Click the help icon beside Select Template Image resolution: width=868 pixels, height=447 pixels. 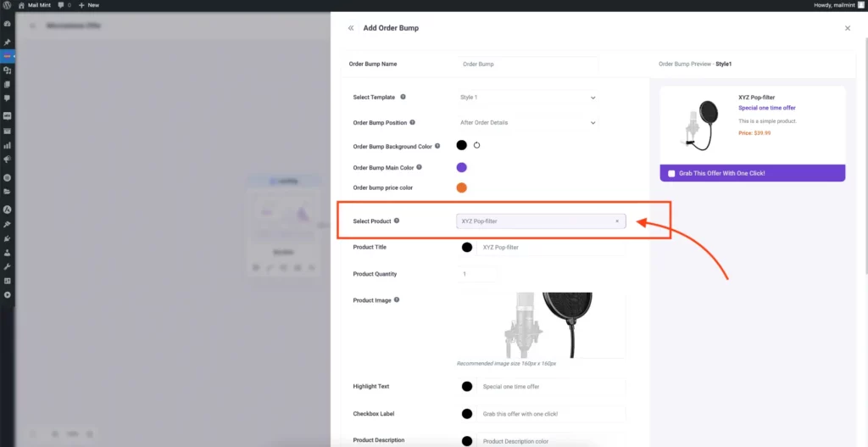(x=403, y=97)
